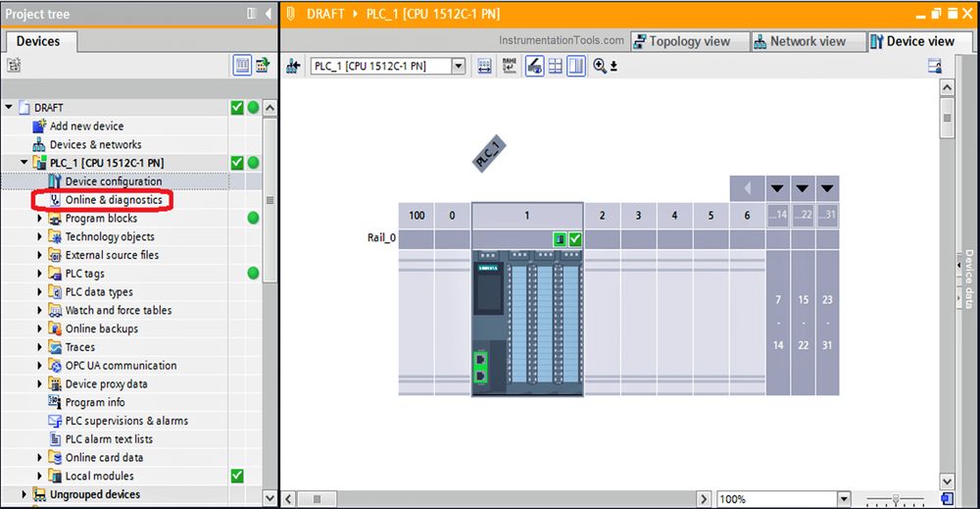Click the grid layout icon in device toolbar

555,67
